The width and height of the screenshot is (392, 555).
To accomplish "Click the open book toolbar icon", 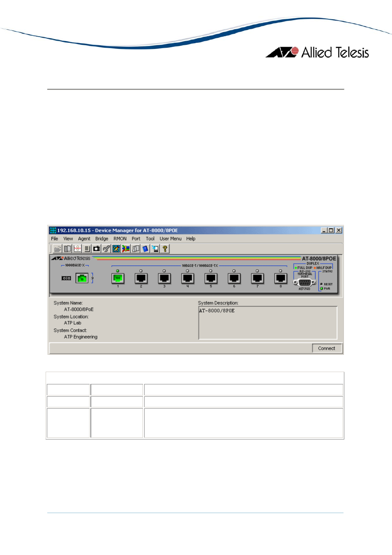I will (x=67, y=249).
